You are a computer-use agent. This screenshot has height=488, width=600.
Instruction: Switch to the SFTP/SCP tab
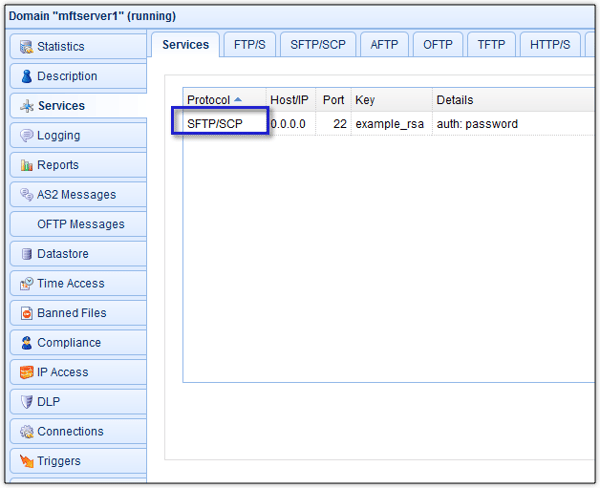tap(317, 45)
